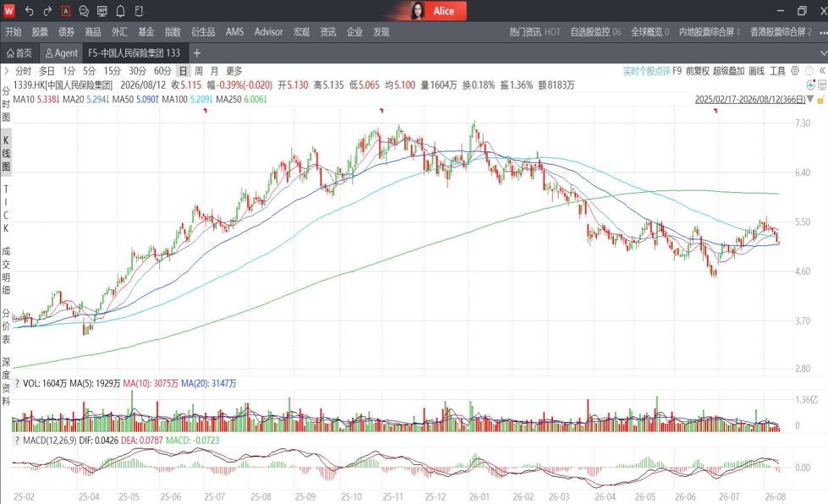Click the notification bell icon
The image size is (828, 504).
tap(120, 11)
